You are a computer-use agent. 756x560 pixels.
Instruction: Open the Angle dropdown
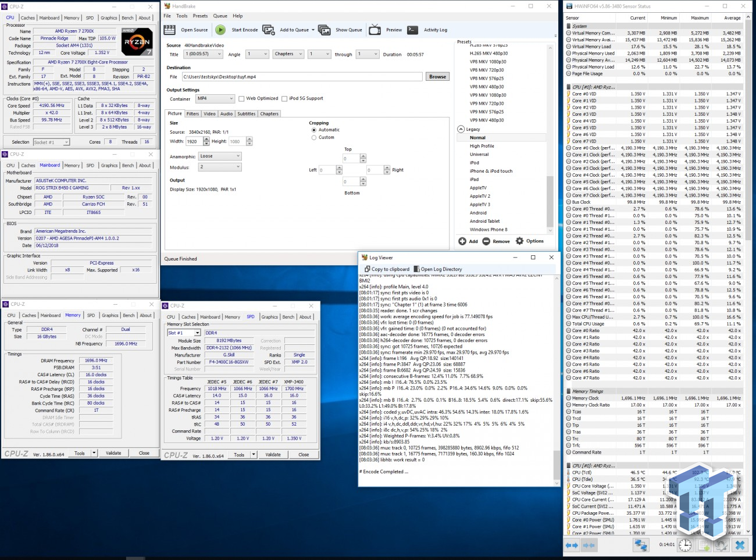pyautogui.click(x=256, y=54)
